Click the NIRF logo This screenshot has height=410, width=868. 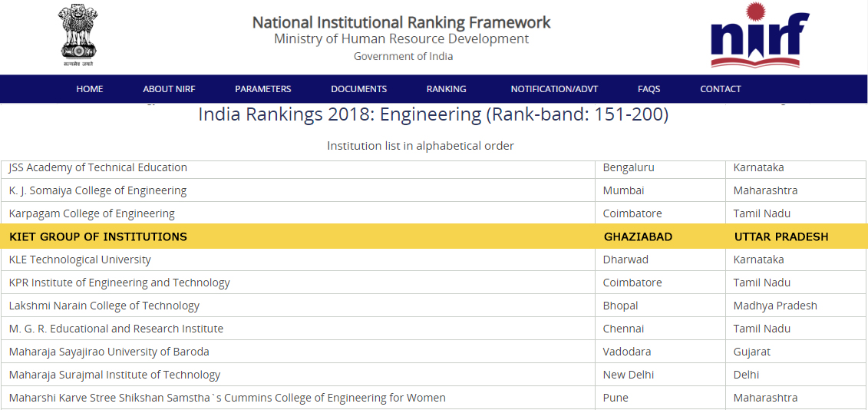pos(759,36)
